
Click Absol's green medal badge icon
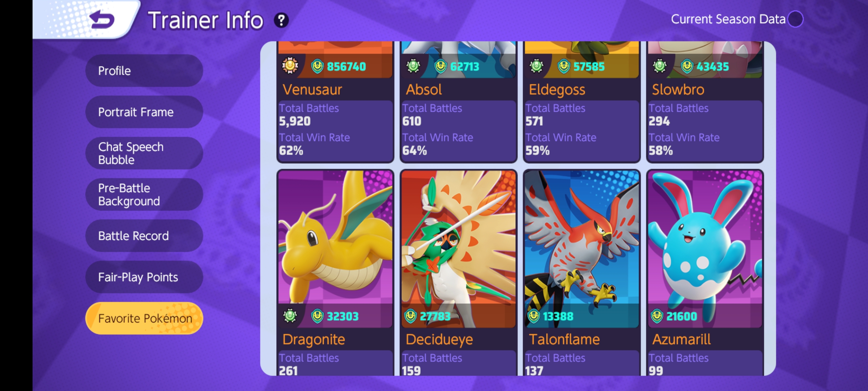click(x=413, y=66)
